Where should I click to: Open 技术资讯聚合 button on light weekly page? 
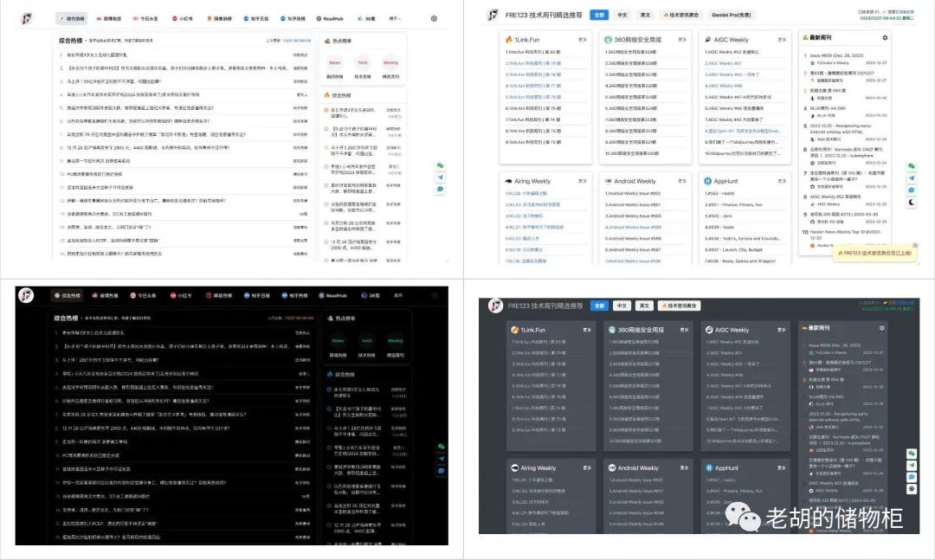pos(680,15)
